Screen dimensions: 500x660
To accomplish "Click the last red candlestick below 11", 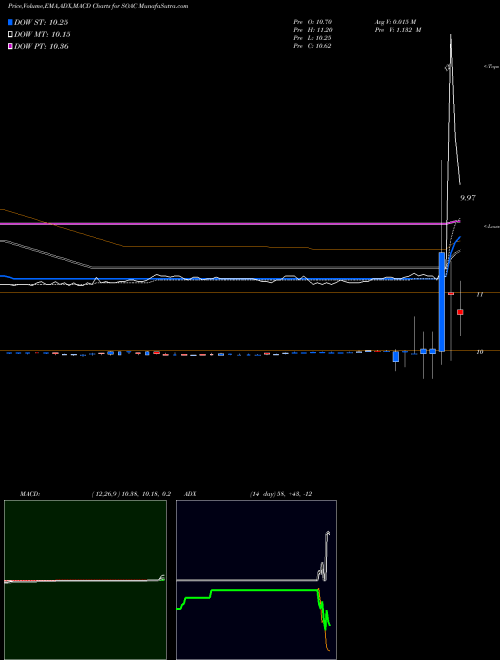I will tap(460, 312).
